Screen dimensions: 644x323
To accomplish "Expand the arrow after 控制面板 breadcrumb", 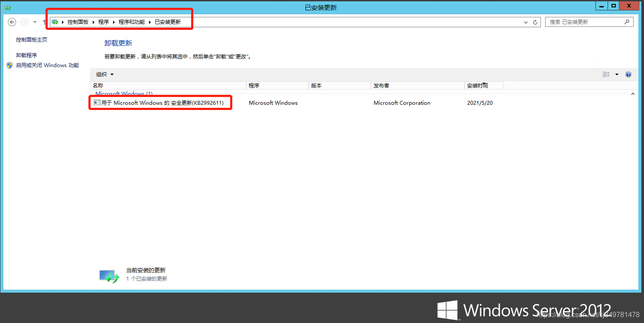I will 93,22.
